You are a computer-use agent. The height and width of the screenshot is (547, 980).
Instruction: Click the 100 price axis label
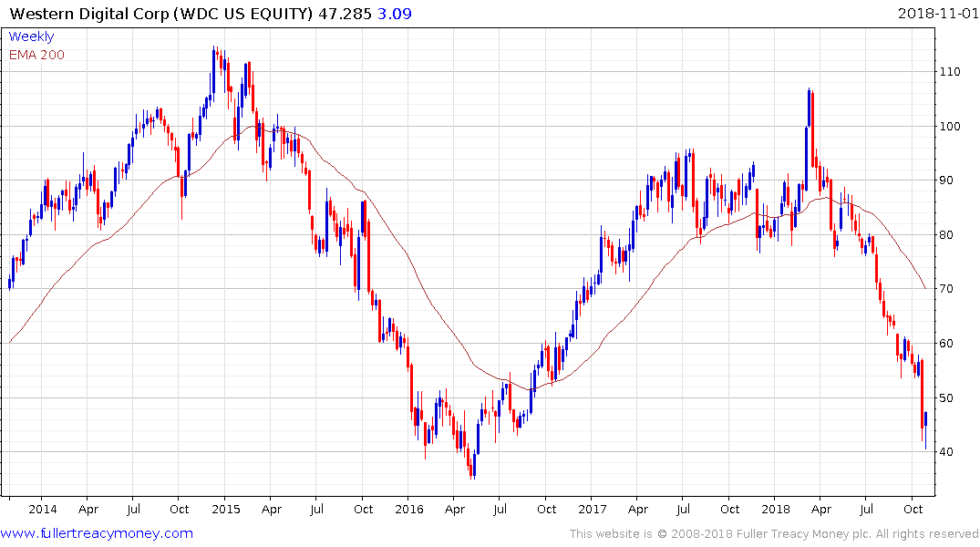coord(950,127)
